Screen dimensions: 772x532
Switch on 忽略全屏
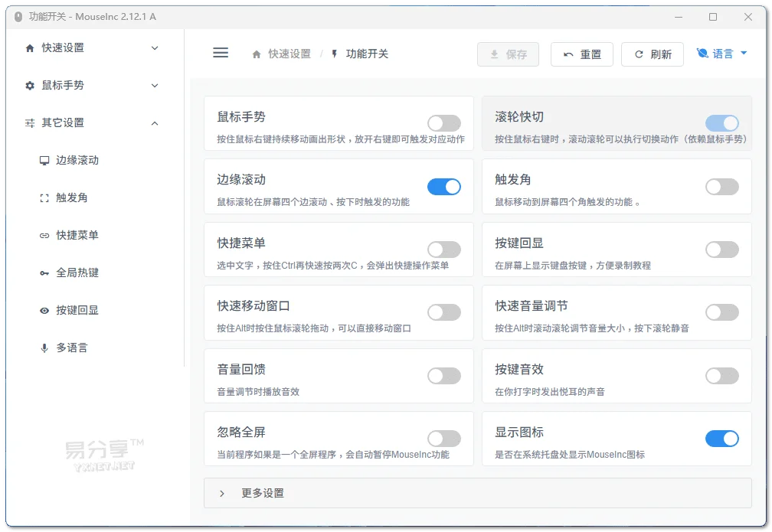point(444,439)
